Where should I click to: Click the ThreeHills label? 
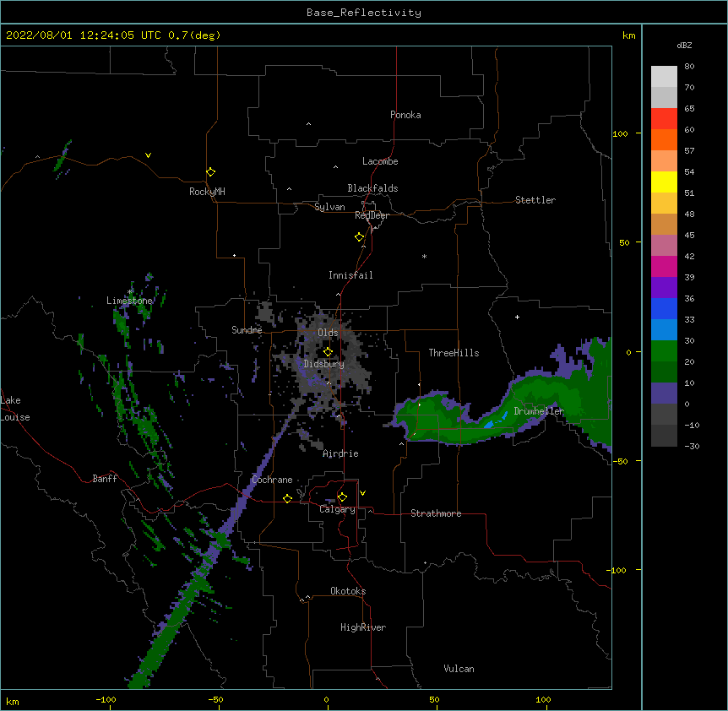[x=454, y=353]
